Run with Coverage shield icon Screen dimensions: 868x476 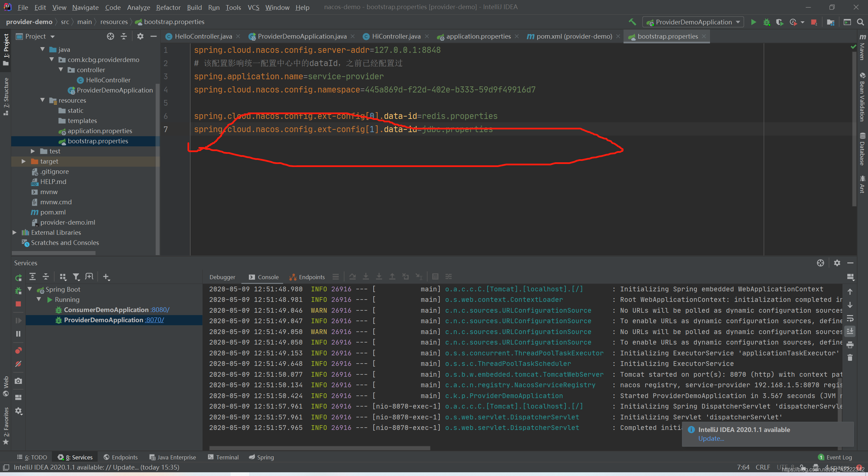780,22
